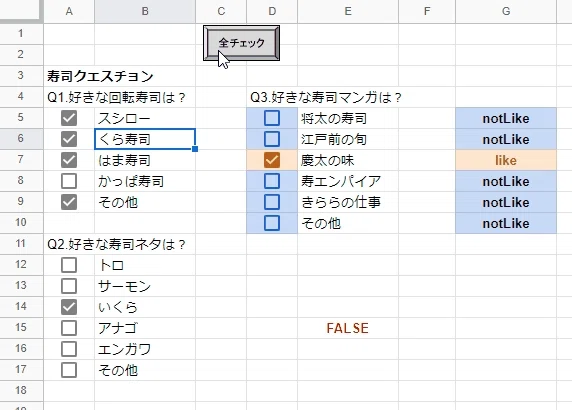Select the 江戸前の旬 cell
Viewport: 572px width, 410px height.
pos(348,139)
